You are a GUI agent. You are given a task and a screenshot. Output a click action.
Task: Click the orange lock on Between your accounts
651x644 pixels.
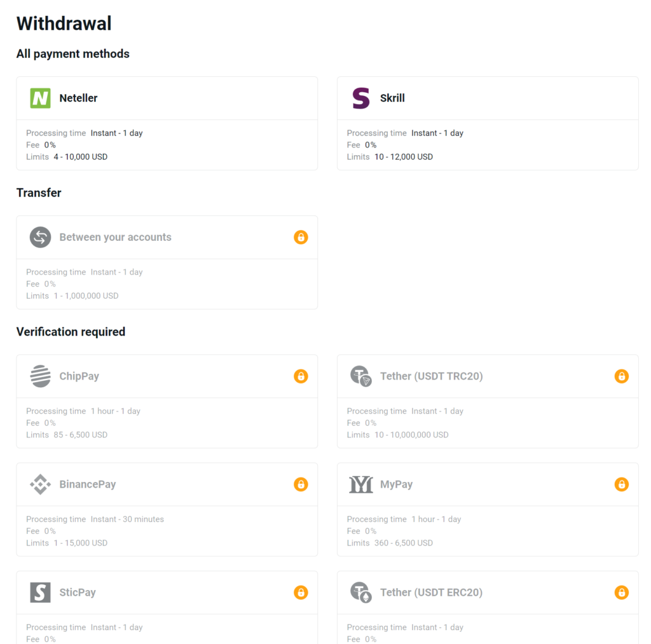[301, 237]
